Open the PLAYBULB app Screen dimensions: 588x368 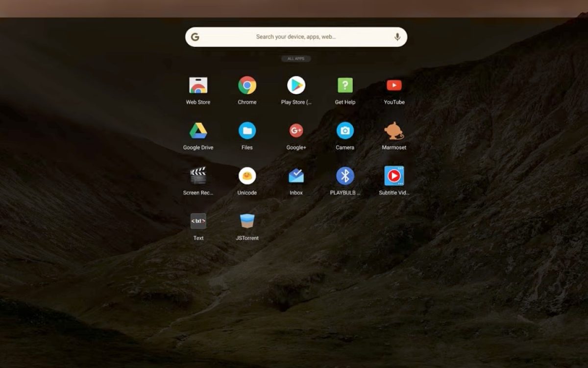(x=344, y=177)
